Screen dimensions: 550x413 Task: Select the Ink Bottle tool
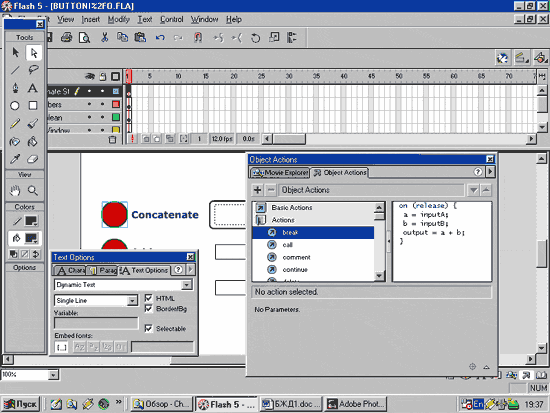pyautogui.click(x=15, y=141)
